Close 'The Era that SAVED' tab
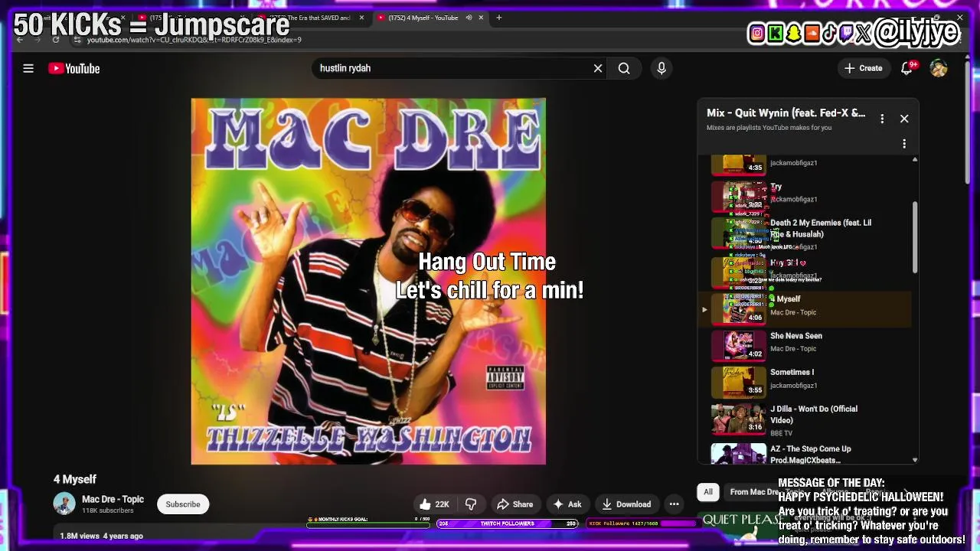The image size is (980, 551). pos(361,18)
